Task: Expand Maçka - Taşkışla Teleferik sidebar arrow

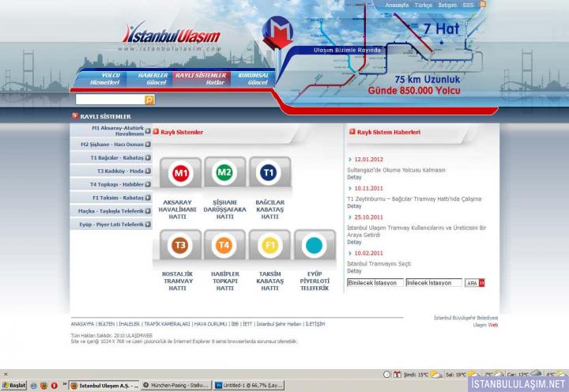Action: point(148,211)
